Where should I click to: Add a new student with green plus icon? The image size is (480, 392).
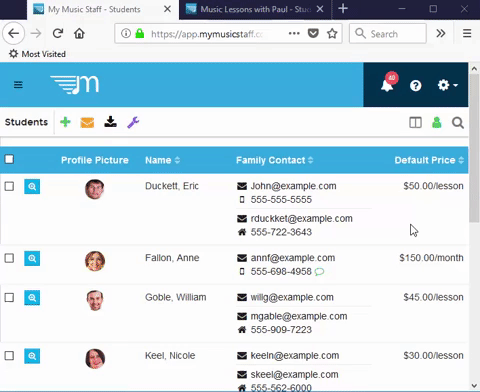point(65,122)
